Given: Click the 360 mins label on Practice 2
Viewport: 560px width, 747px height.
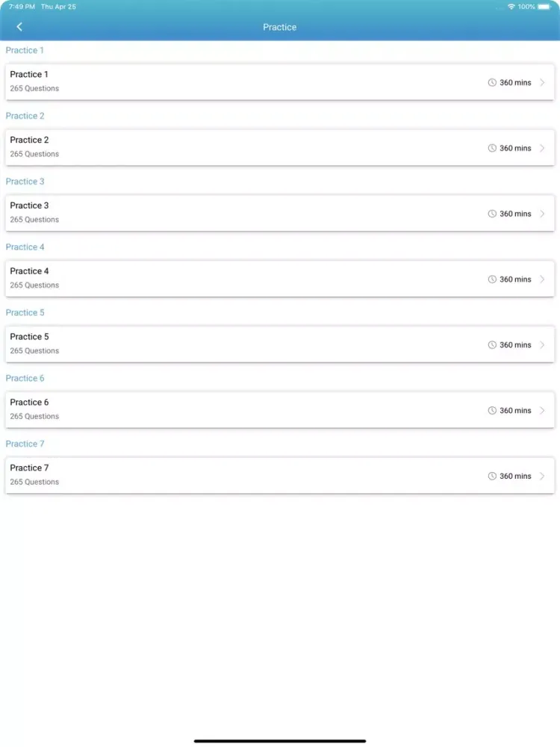Looking at the screenshot, I should pyautogui.click(x=514, y=148).
